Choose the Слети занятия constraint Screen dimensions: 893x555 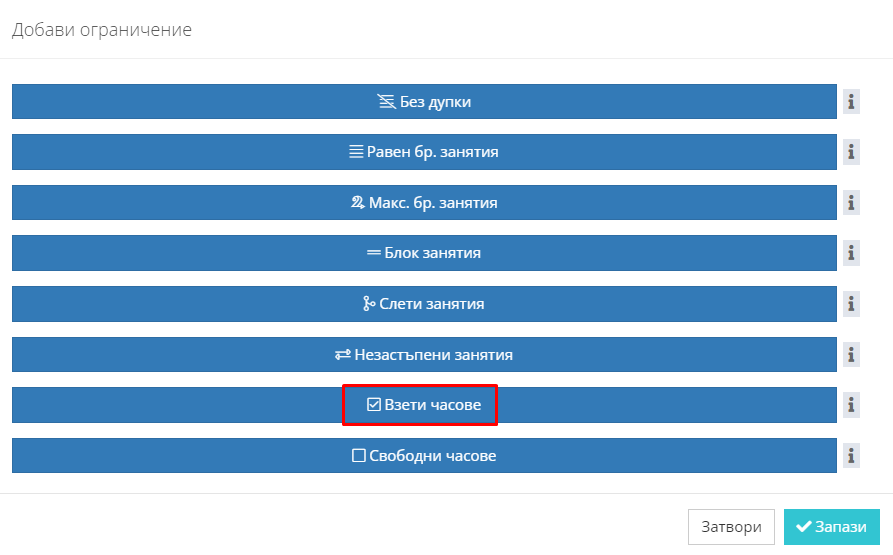[424, 304]
